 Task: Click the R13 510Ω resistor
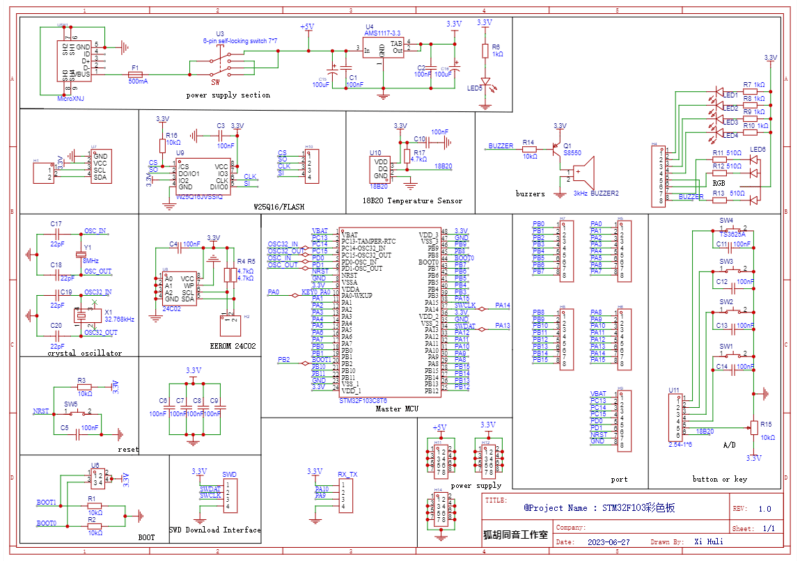pos(719,200)
